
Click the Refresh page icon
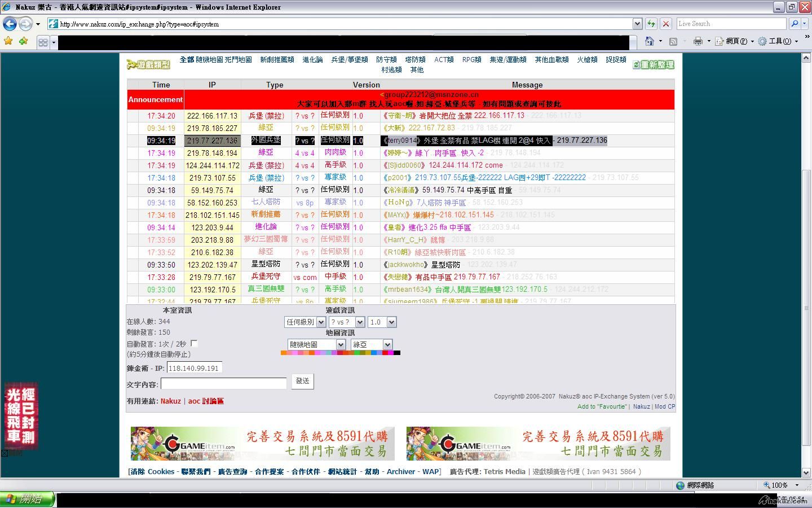click(651, 24)
